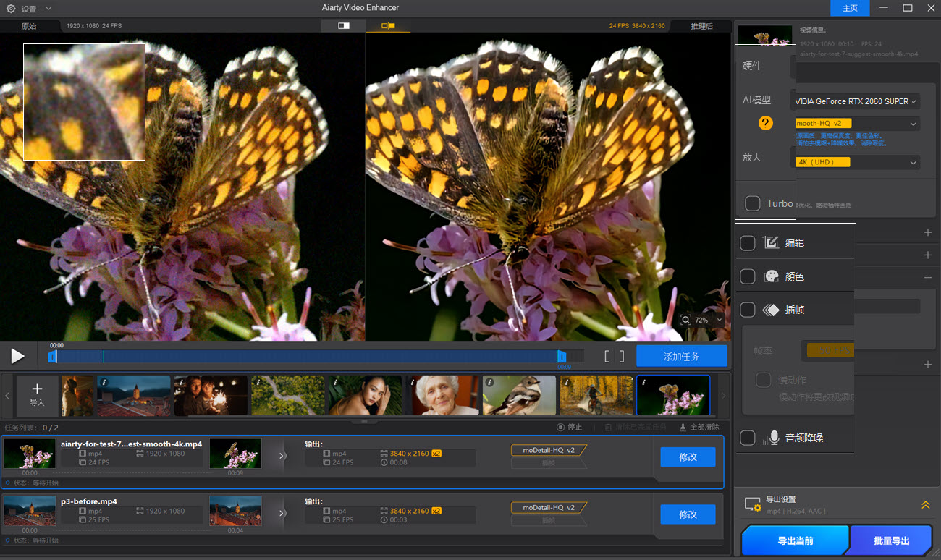Screen dimensions: 941x560
Task: Click 修改 for the p3-before.mp4 task
Action: (x=688, y=514)
